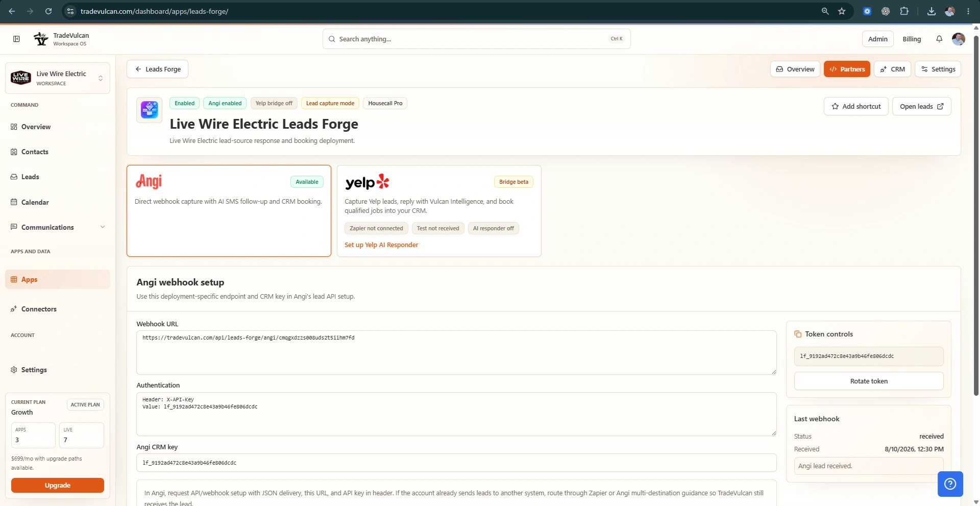Click the Angi lead received message box
Viewport: 980px width, 506px height.
click(869, 466)
